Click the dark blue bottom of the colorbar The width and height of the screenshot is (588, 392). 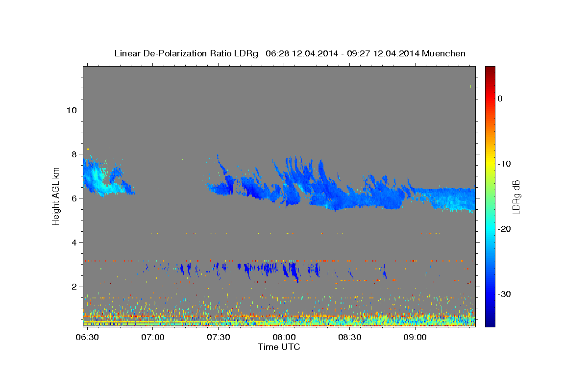click(490, 322)
